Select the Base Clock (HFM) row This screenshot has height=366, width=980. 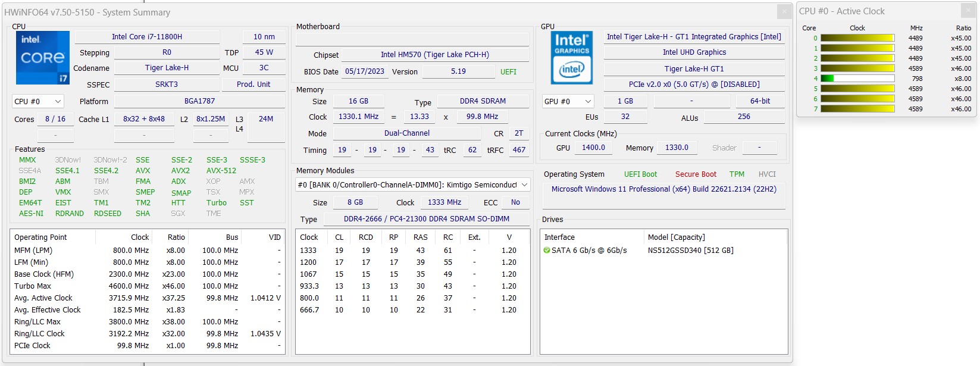click(x=148, y=274)
